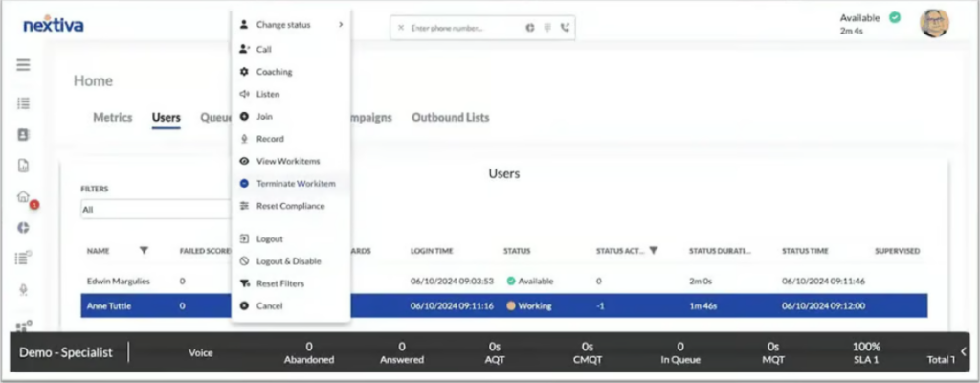Click the green Available checkmark icon
The height and width of the screenshot is (383, 980).
pyautogui.click(x=895, y=17)
